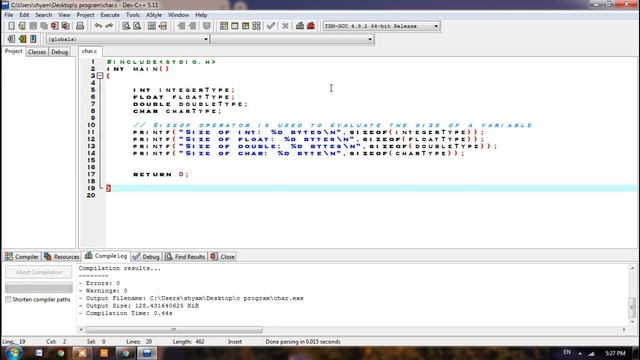The height and width of the screenshot is (360, 640).
Task: Delete profiling information with red icon
Action: pos(311,26)
